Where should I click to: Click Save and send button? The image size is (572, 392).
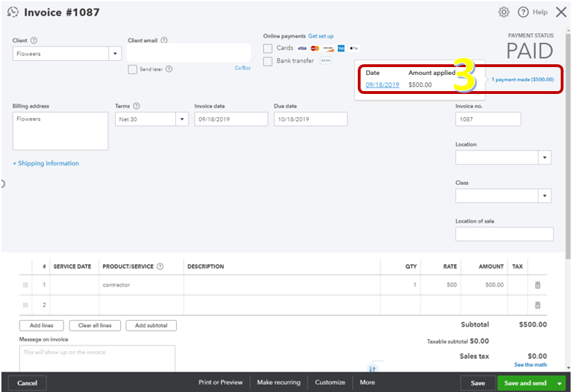click(x=525, y=383)
